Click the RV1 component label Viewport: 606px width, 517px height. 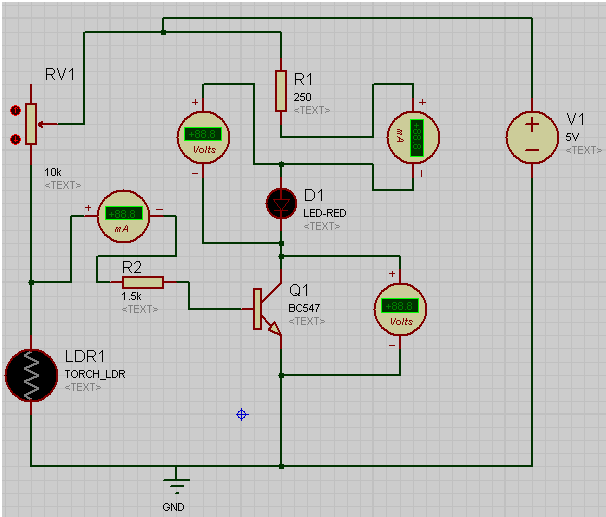tap(60, 74)
